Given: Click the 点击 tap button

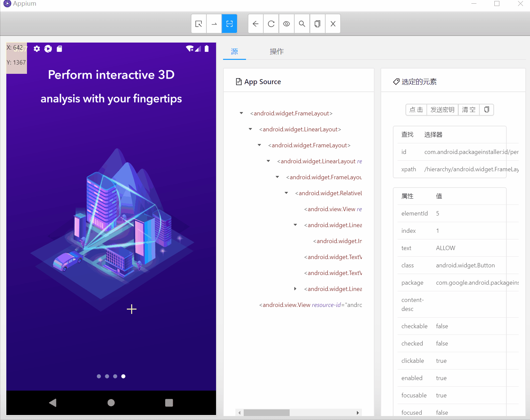Looking at the screenshot, I should point(416,109).
